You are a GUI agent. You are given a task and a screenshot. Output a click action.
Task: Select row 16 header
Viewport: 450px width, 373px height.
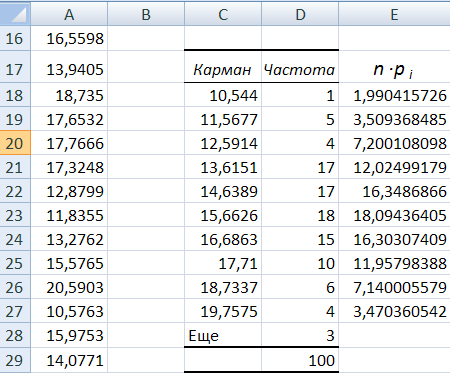[15, 38]
